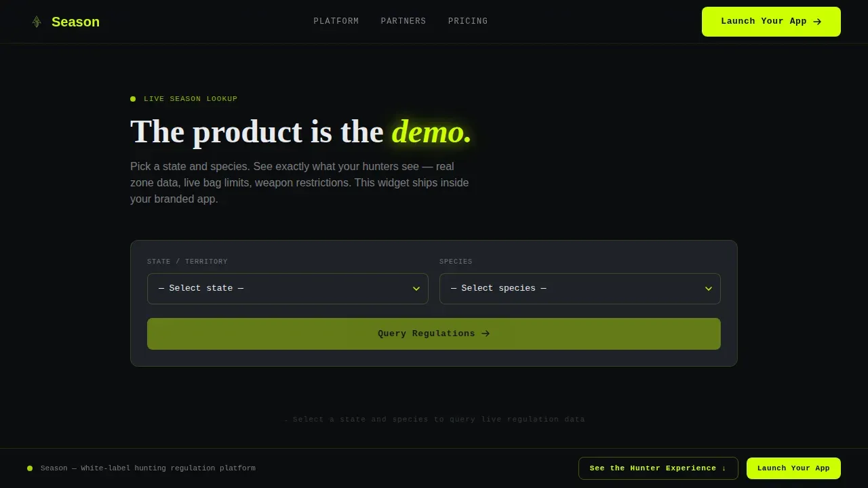The height and width of the screenshot is (488, 868).
Task: Click the Query Regulations button
Action: (x=434, y=333)
